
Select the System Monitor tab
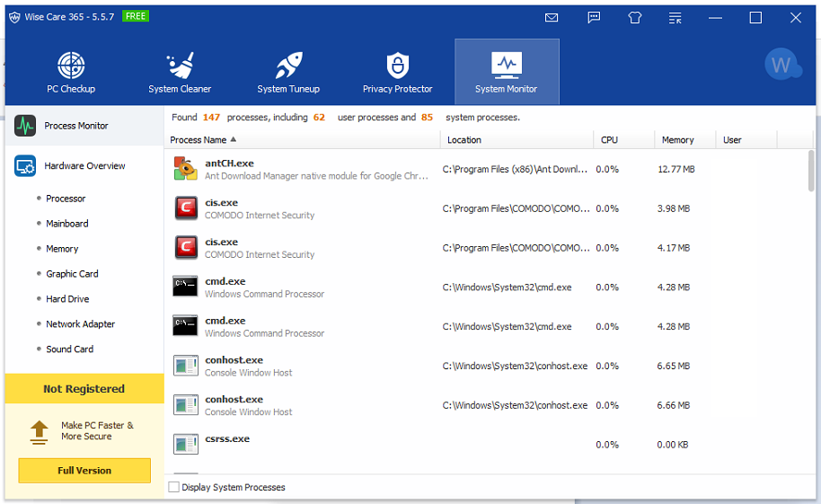coord(507,72)
